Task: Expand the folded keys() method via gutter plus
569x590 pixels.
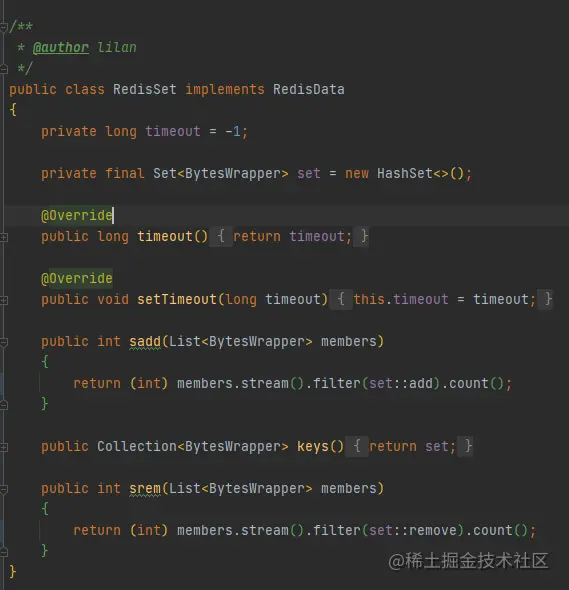Action: point(3,447)
